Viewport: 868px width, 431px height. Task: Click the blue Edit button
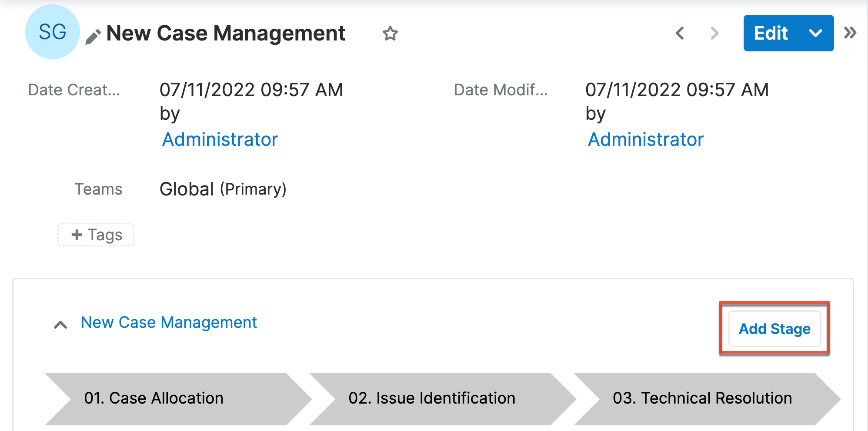(x=771, y=33)
